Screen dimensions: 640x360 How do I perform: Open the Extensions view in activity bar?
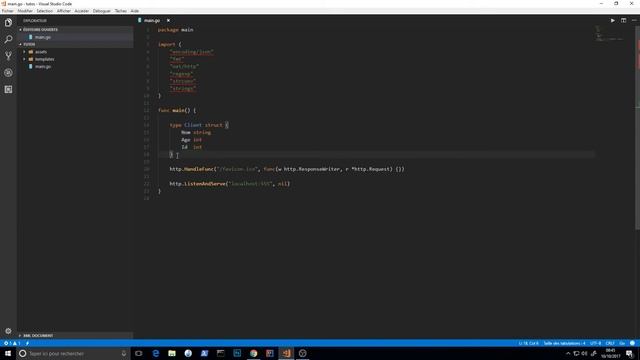coord(8,89)
